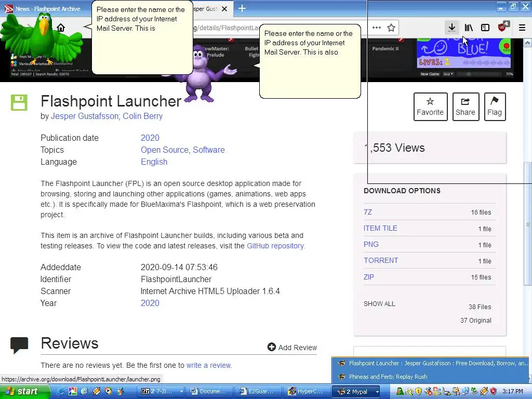Launch Internet Explorer from quick launch
The height and width of the screenshot is (399, 532).
[x=61, y=391]
